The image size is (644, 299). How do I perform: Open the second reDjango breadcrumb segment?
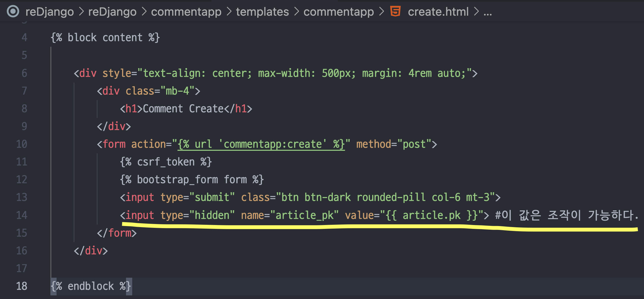point(112,12)
